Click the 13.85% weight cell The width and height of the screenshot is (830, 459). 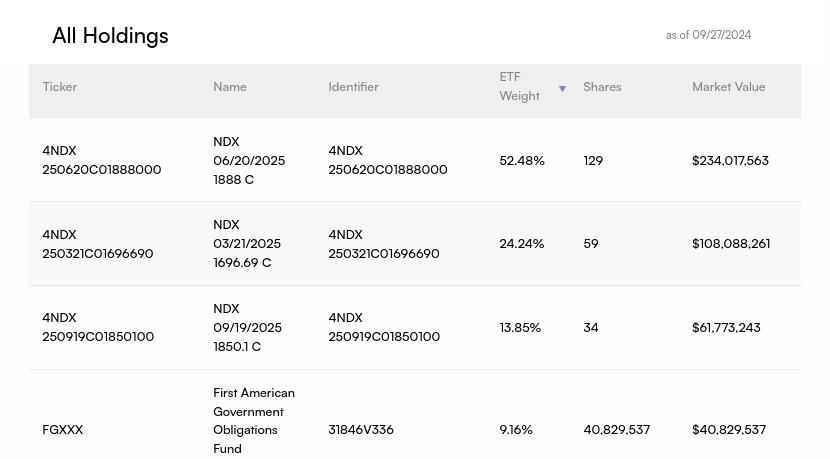tap(520, 328)
